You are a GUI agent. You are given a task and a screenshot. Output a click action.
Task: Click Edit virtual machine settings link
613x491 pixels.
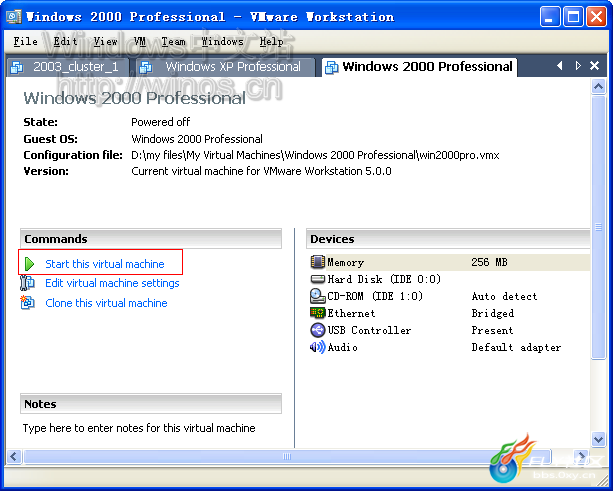[x=112, y=283]
